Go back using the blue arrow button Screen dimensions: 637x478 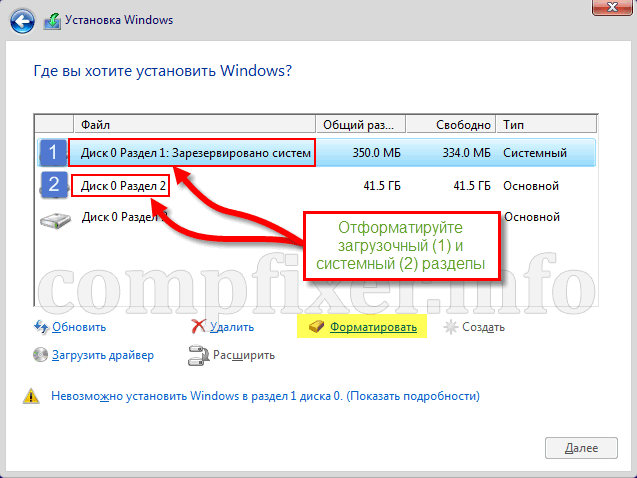pyautogui.click(x=22, y=21)
